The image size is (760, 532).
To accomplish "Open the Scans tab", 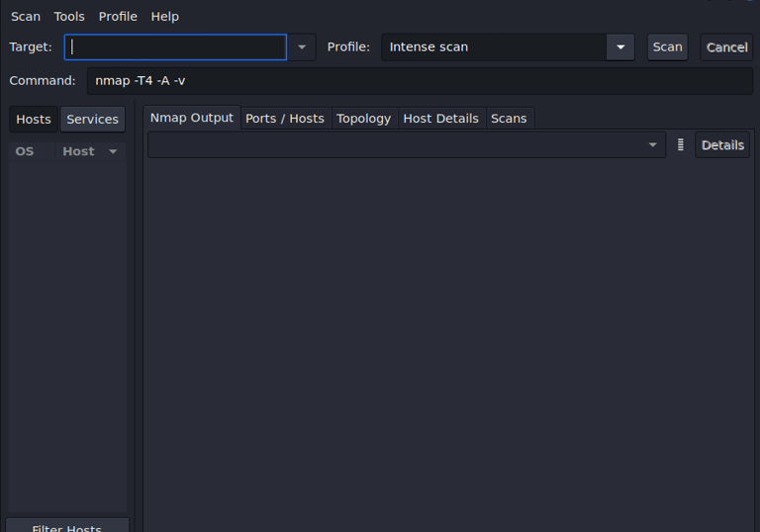I will (x=509, y=119).
